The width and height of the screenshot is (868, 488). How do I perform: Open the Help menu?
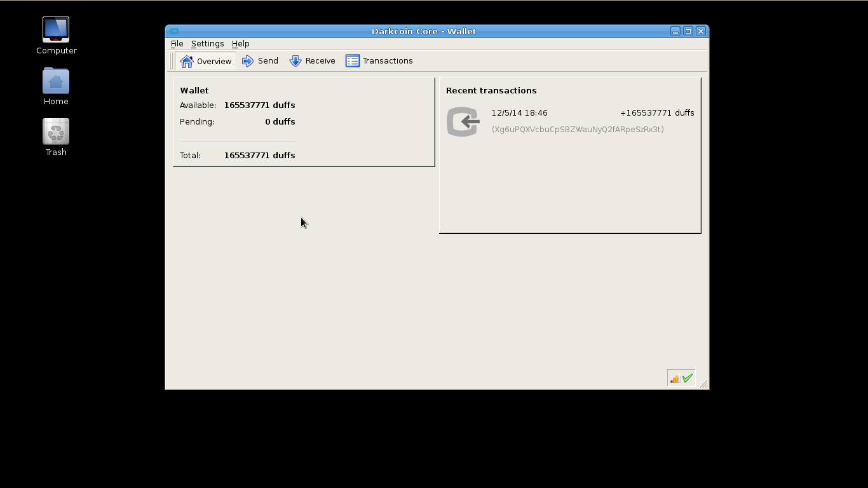pos(240,43)
